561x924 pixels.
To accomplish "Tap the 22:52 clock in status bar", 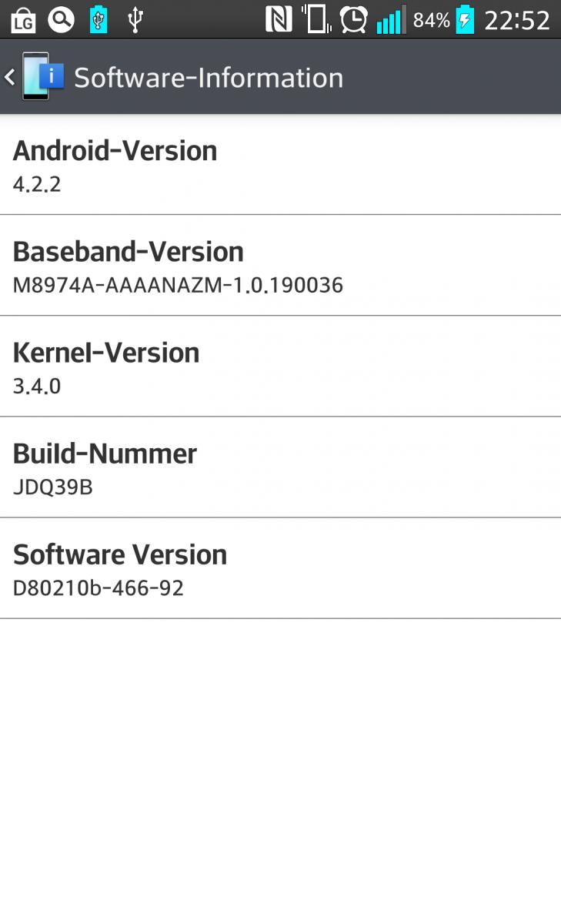I will [x=517, y=20].
